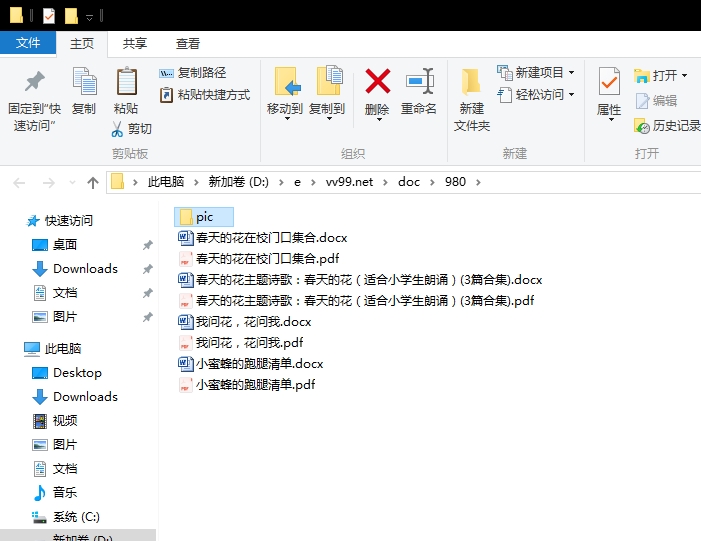Image resolution: width=701 pixels, height=541 pixels.
Task: Click 新加卷 (D:) in the address bar
Action: coord(238,182)
